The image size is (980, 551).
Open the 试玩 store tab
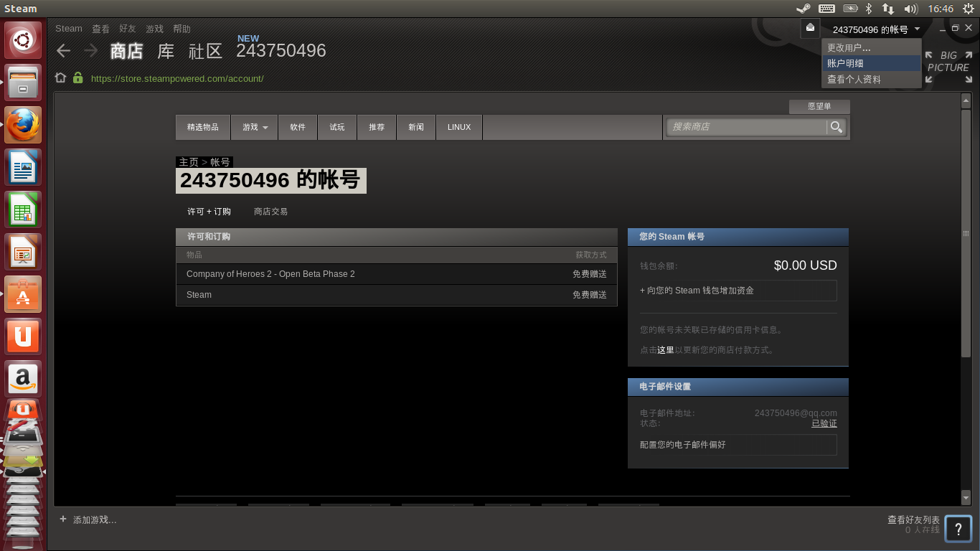coord(337,127)
